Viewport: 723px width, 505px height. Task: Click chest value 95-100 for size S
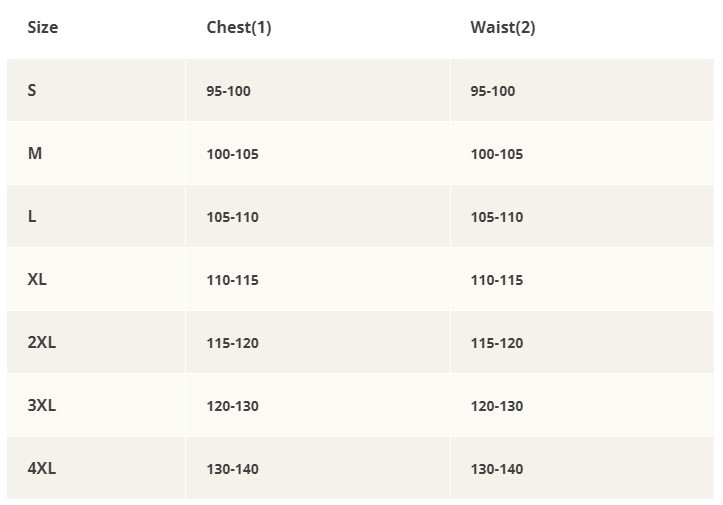click(x=229, y=91)
